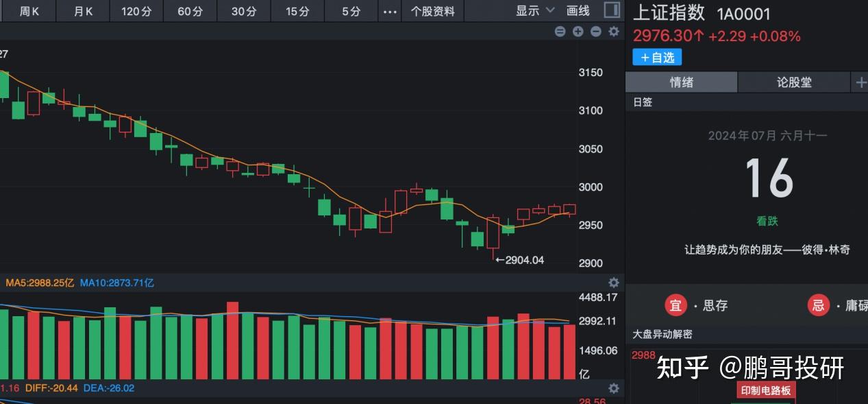Click the red 忌·庸碌 badge icon
This screenshot has width=868, height=404.
point(819,305)
